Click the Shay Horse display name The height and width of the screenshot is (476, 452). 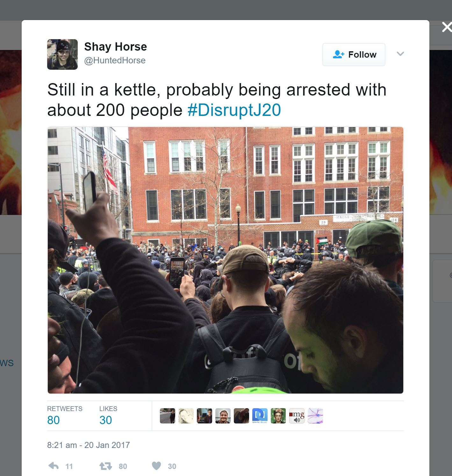(x=116, y=46)
